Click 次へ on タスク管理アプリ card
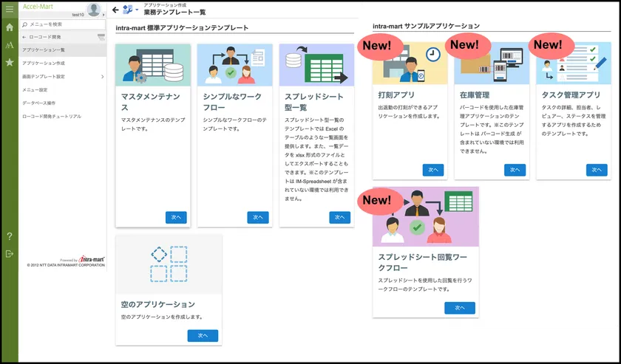621x364 pixels. pyautogui.click(x=597, y=170)
